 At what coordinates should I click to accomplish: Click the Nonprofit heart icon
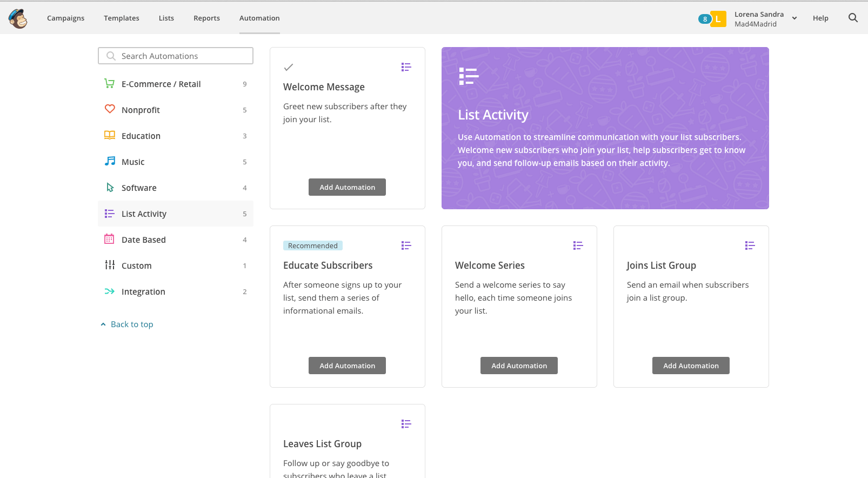(x=110, y=109)
